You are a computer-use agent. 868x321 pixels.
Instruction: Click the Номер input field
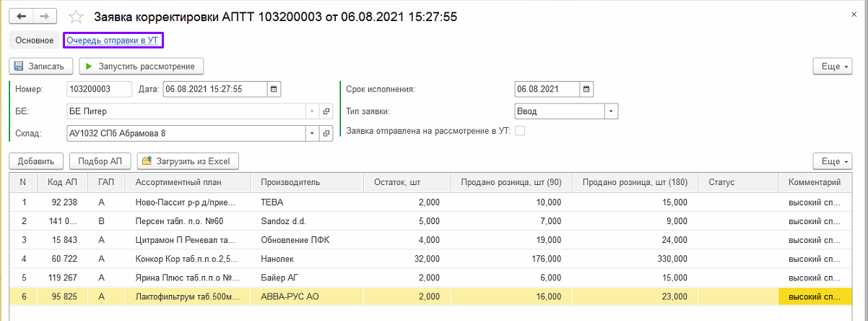[99, 90]
